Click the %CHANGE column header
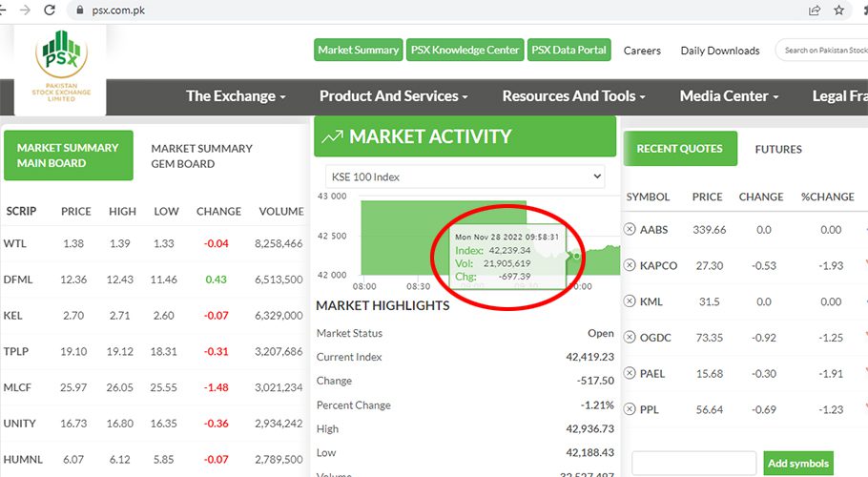The width and height of the screenshot is (868, 477). [828, 197]
